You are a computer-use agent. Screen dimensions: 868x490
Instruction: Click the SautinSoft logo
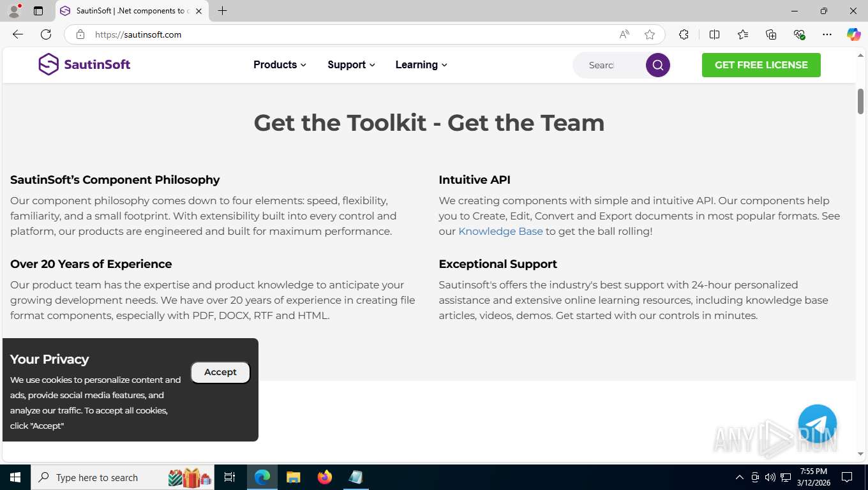tap(84, 64)
